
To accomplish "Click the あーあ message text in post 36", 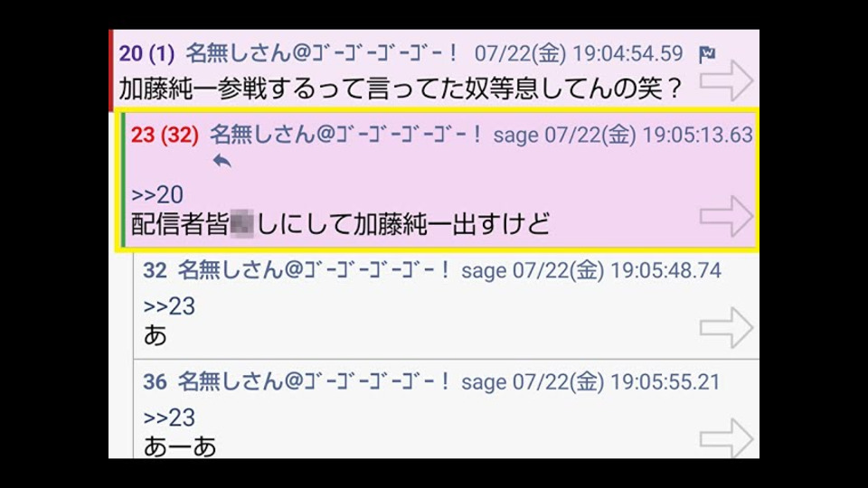I will click(x=180, y=446).
